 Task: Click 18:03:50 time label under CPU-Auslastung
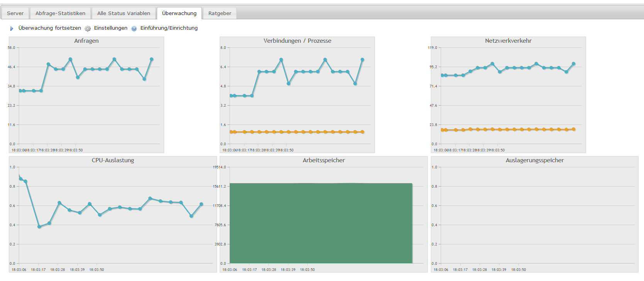coord(97,270)
